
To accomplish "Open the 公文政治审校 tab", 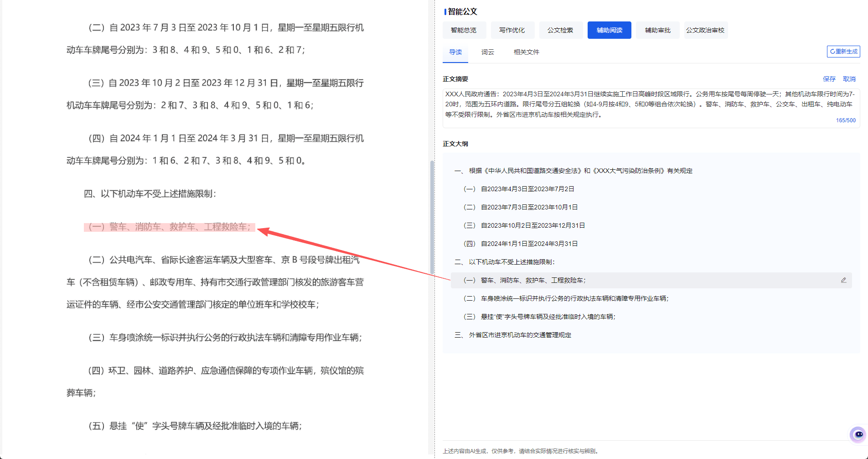I will 706,30.
